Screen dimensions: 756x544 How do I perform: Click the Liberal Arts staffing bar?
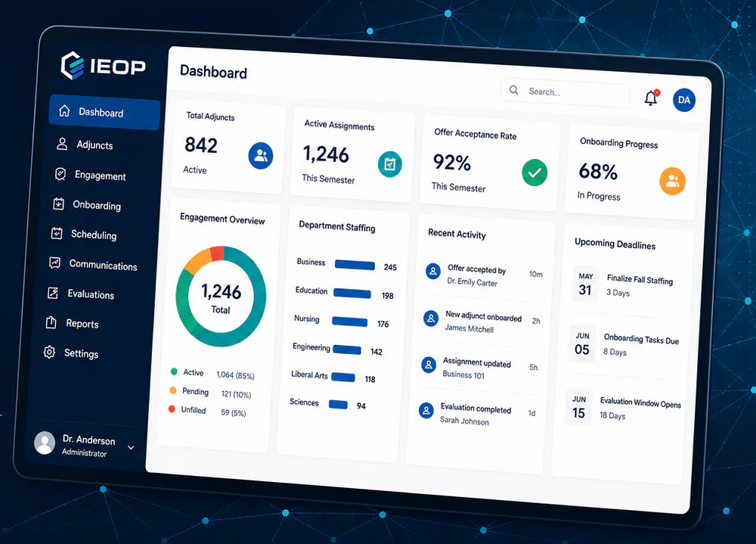[x=342, y=377]
